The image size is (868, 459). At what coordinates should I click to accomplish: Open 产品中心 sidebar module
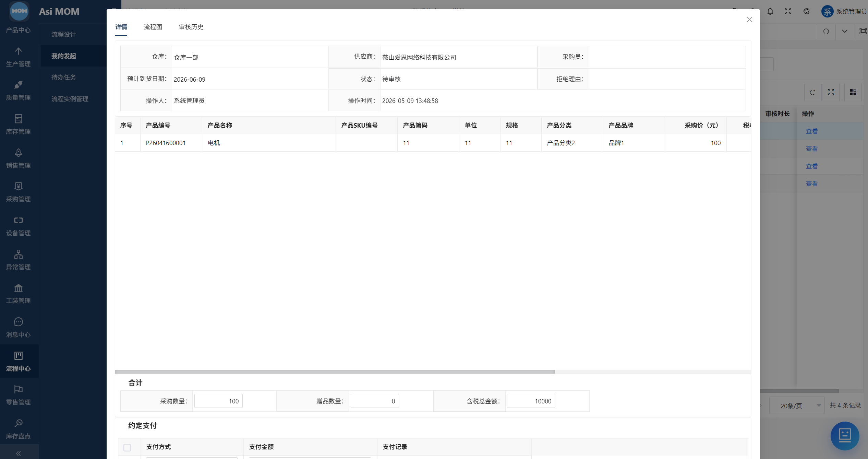[19, 30]
